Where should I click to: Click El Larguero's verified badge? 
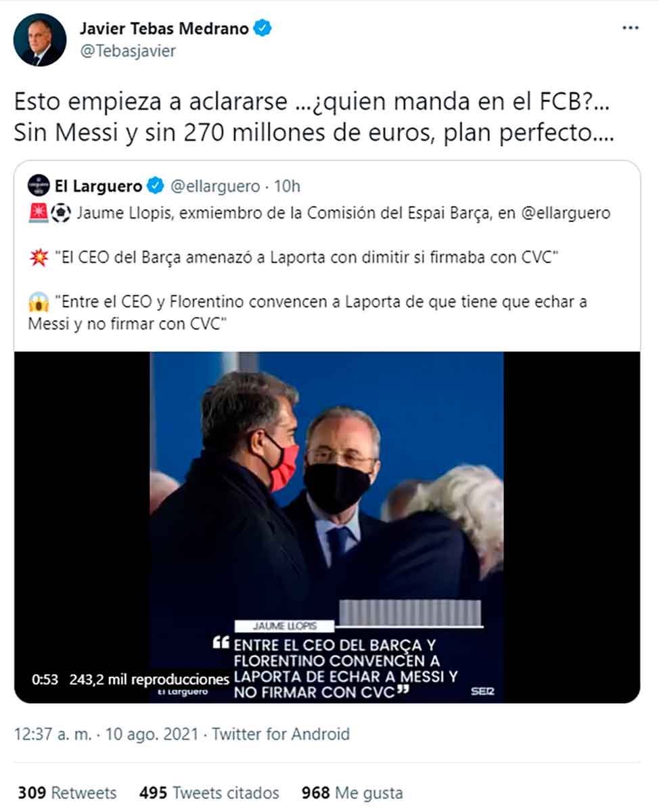click(x=155, y=186)
